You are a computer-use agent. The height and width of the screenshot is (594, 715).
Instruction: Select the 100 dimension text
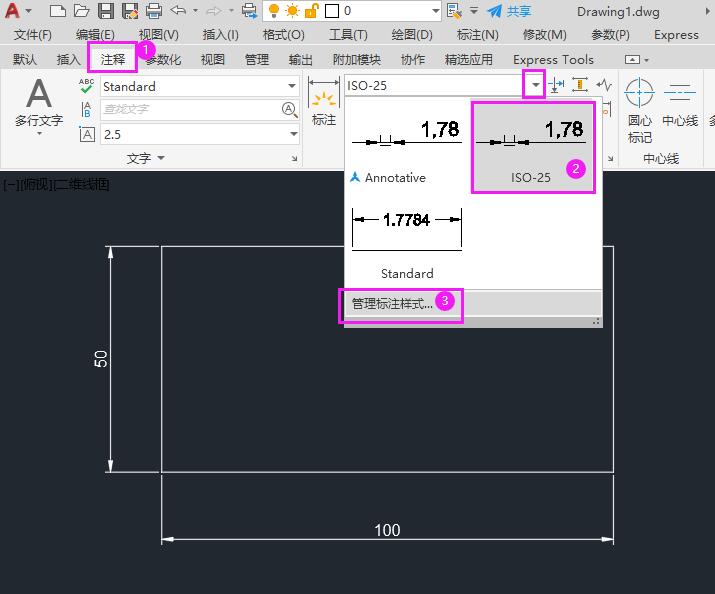tap(387, 530)
